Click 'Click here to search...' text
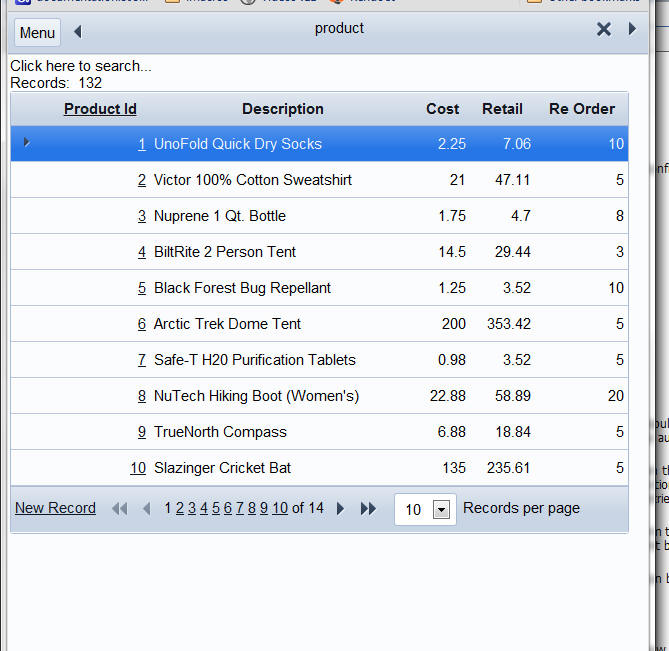The image size is (669, 651). coord(81,66)
